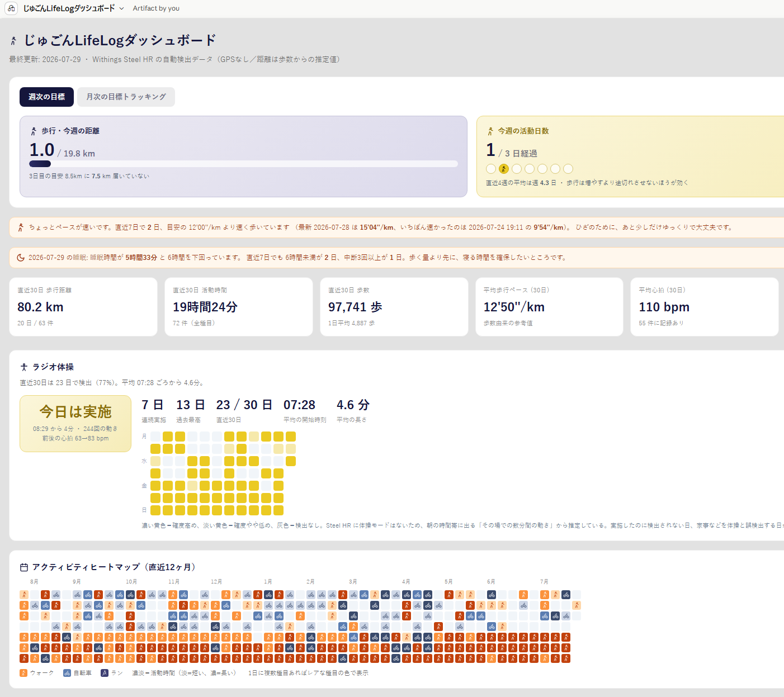Click the 1.0 / 19.8 km distance figure
The height and width of the screenshot is (697, 784).
pyautogui.click(x=62, y=150)
